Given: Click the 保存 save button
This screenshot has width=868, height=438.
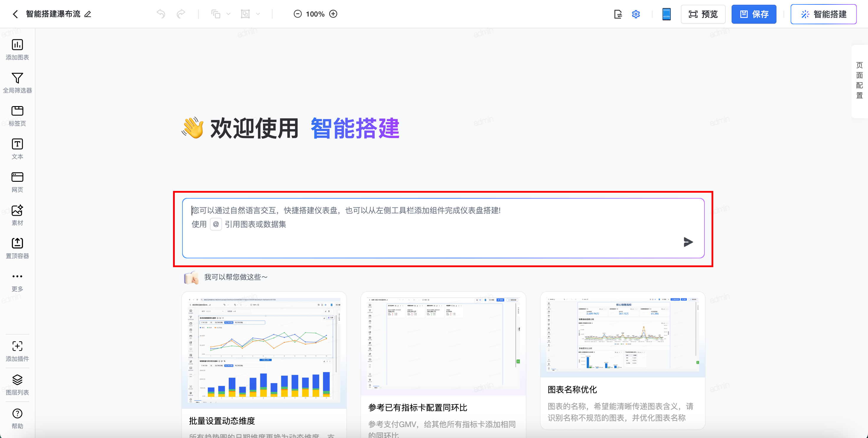Looking at the screenshot, I should click(x=753, y=14).
